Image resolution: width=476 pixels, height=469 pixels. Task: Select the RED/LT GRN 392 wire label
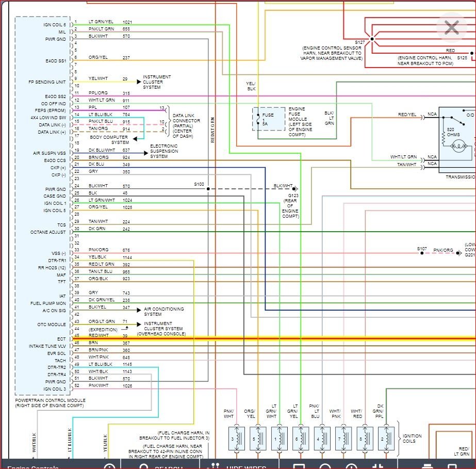tap(109, 264)
